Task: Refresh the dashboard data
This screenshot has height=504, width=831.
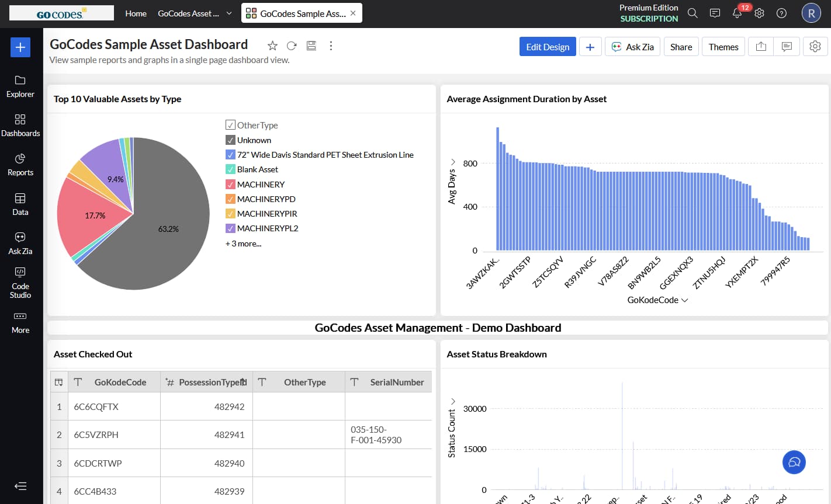Action: (x=292, y=45)
